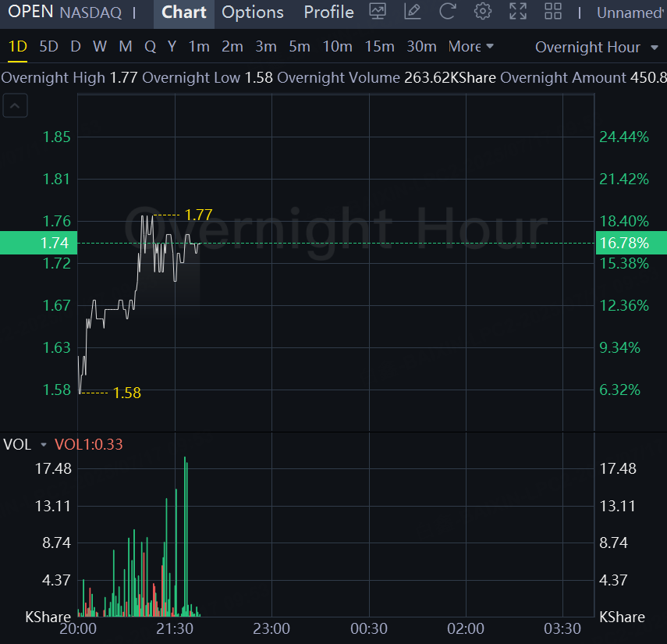Switch to the Chart tab
The image size is (667, 644).
tap(184, 12)
